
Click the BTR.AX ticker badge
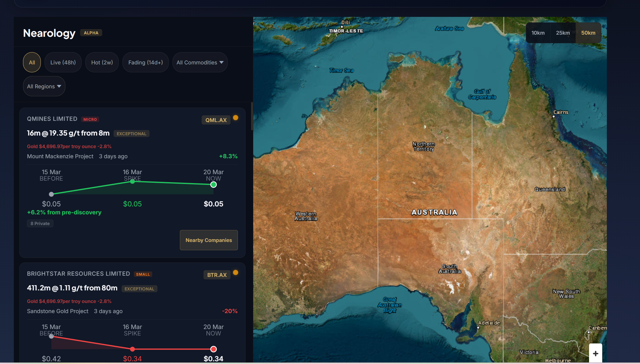tap(217, 275)
